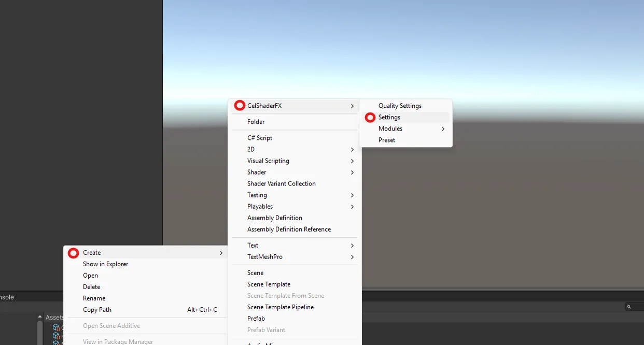The image size is (644, 345).
Task: Expand the Visual Scripting submenu
Action: point(294,161)
